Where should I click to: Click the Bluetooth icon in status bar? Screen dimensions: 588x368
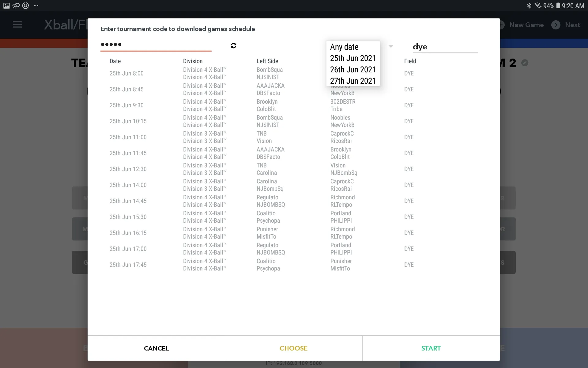[x=529, y=6]
